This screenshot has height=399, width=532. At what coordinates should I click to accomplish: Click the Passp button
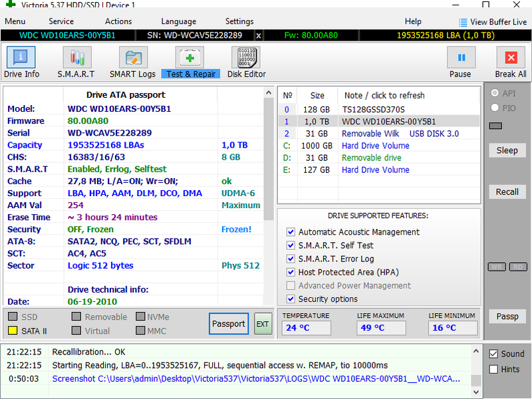tap(507, 317)
